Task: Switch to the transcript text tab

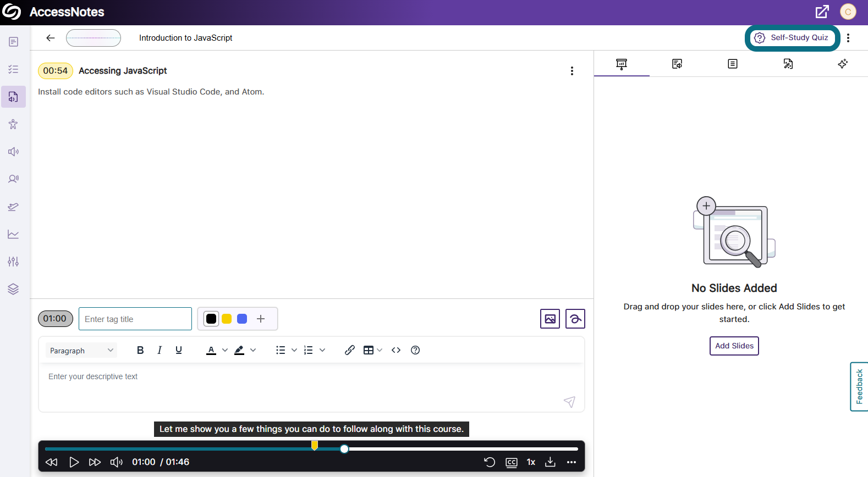Action: coord(733,64)
